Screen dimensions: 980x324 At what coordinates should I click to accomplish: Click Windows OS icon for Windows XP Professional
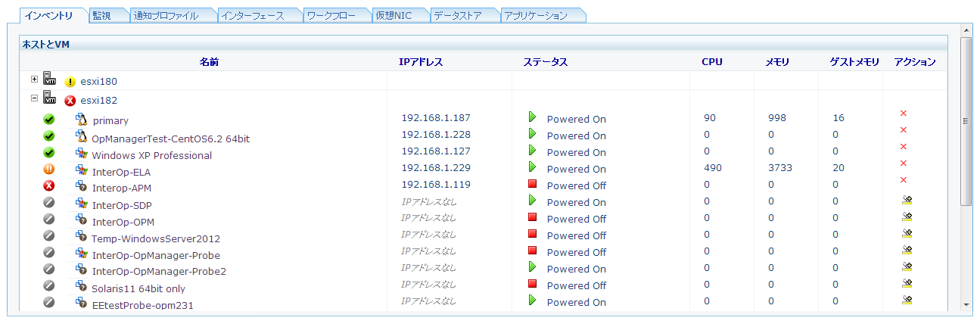coord(82,152)
